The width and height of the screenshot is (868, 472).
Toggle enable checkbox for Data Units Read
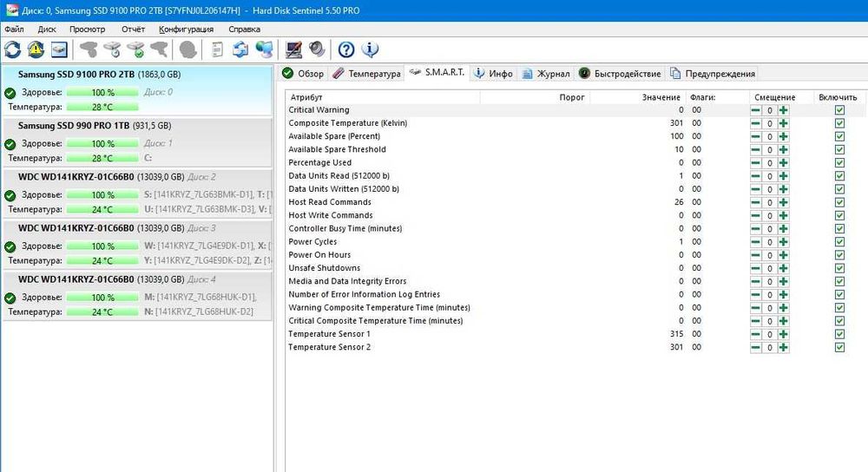click(x=839, y=176)
